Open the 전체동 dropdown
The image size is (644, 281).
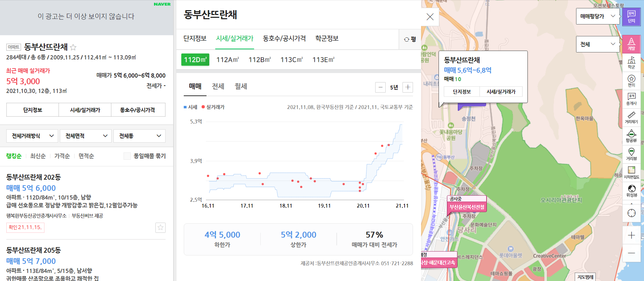[139, 136]
